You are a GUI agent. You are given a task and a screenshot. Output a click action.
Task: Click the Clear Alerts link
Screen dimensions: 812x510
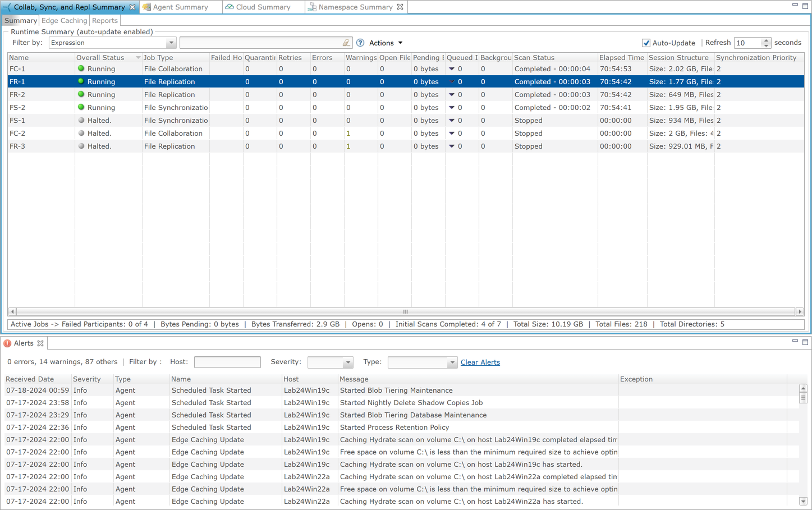click(480, 362)
